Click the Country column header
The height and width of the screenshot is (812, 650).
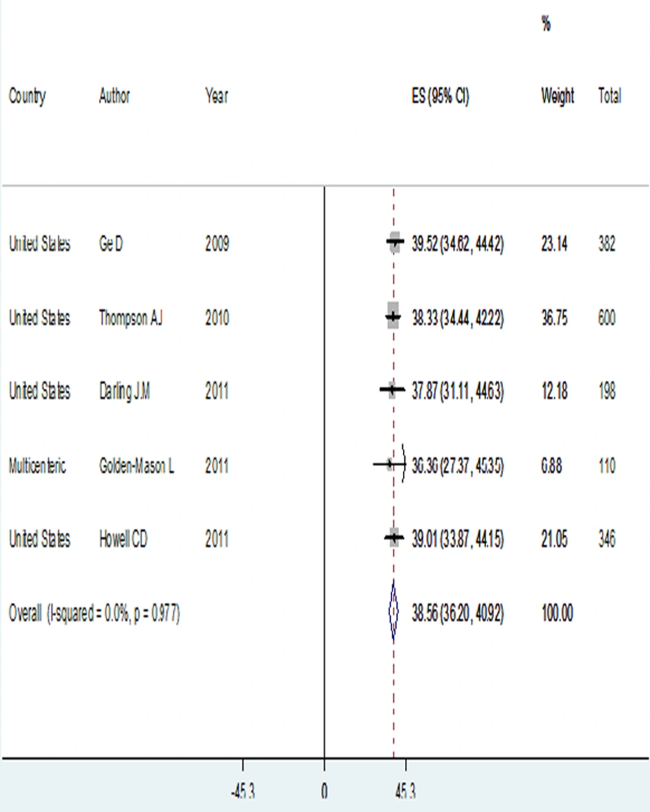27,98
